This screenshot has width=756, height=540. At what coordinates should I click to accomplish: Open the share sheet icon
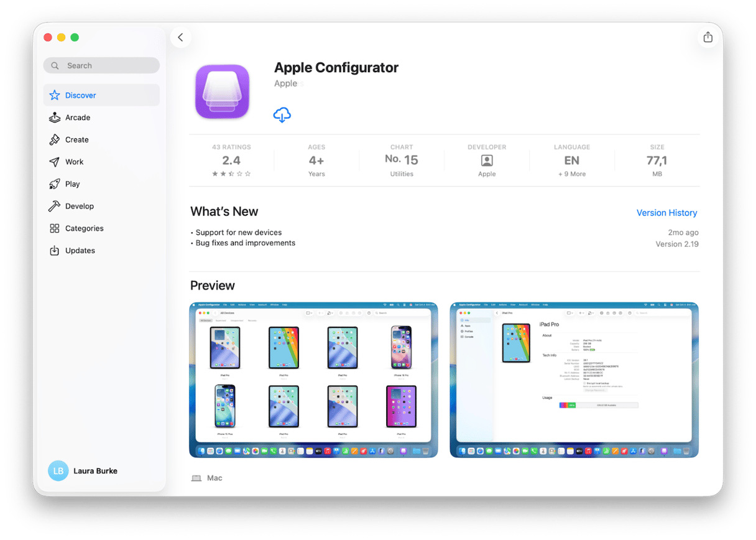coord(708,37)
